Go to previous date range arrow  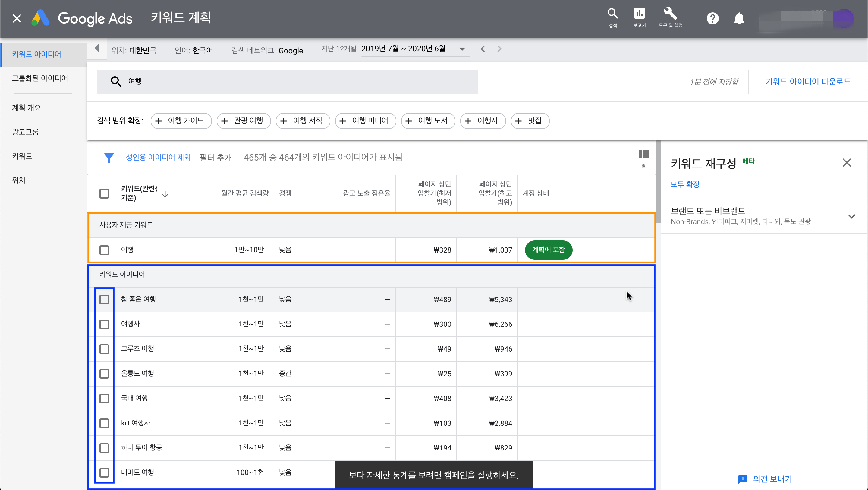(483, 49)
